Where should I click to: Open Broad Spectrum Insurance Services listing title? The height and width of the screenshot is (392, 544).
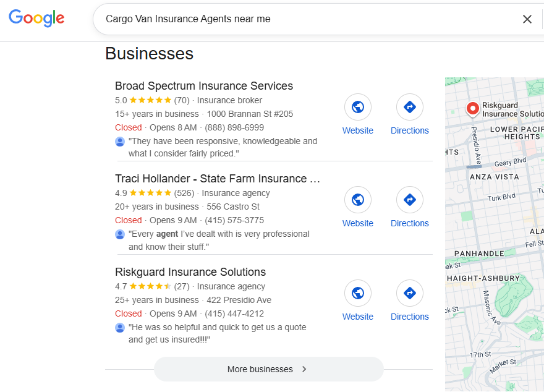coord(204,86)
